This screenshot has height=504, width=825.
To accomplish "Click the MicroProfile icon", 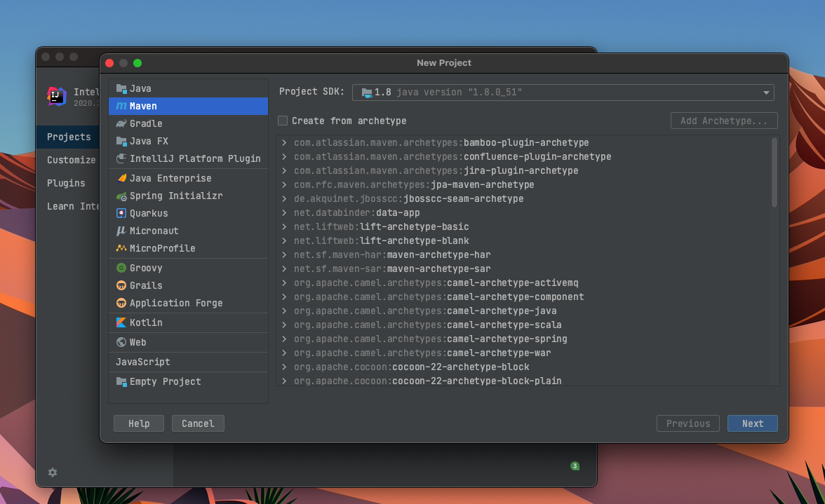I will pyautogui.click(x=121, y=248).
